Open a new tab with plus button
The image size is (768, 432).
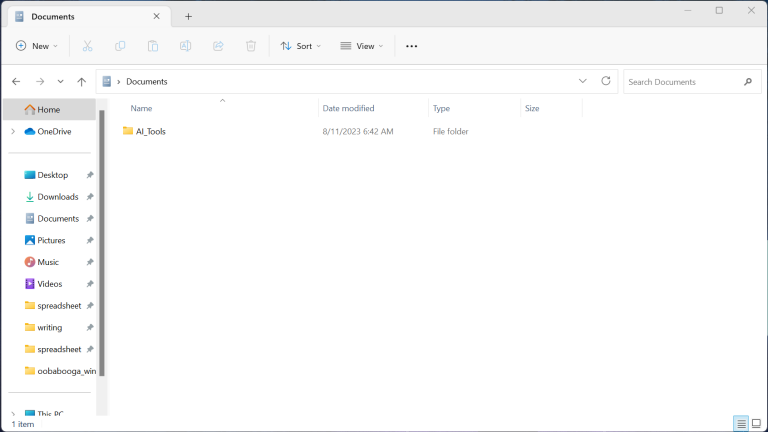click(188, 16)
